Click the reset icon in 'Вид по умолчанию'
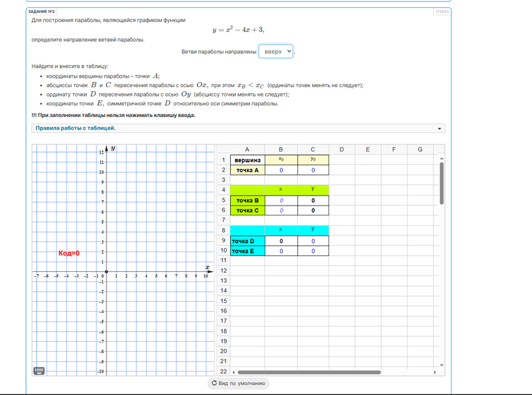The height and width of the screenshot is (395, 532). point(214,383)
